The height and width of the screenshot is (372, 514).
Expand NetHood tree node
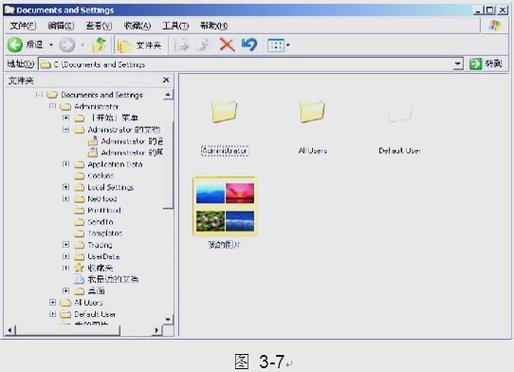66,199
